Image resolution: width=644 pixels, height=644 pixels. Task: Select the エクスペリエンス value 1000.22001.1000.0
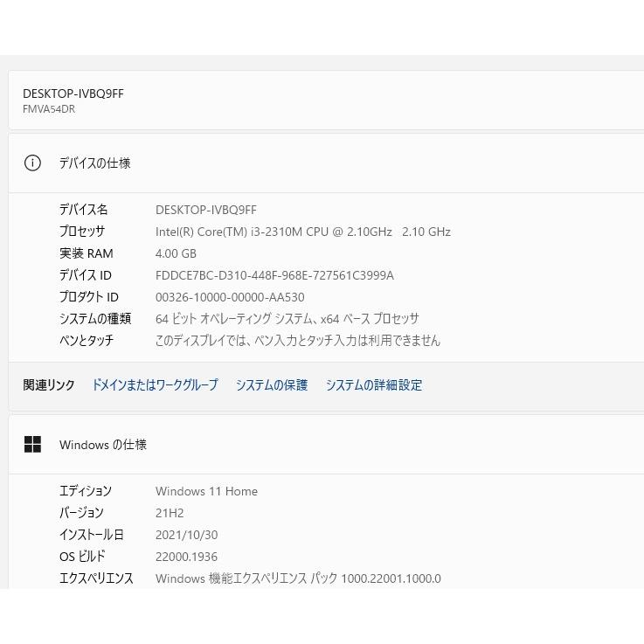pos(391,578)
